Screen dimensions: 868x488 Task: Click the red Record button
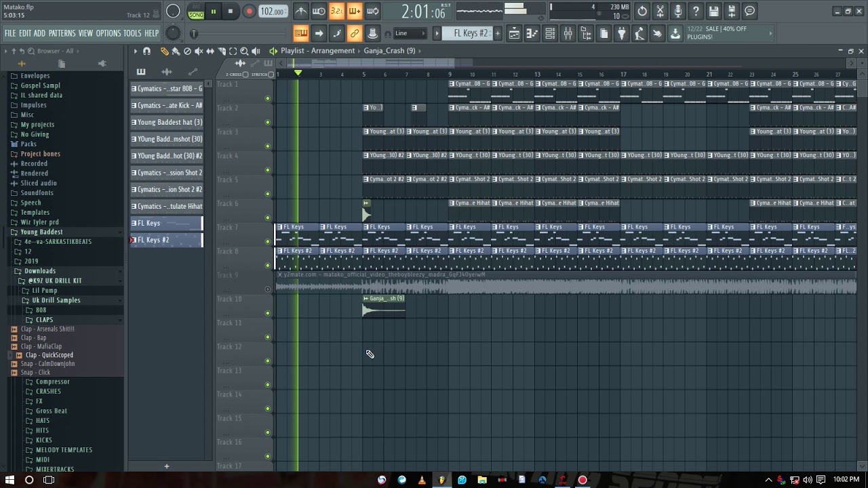pos(249,11)
